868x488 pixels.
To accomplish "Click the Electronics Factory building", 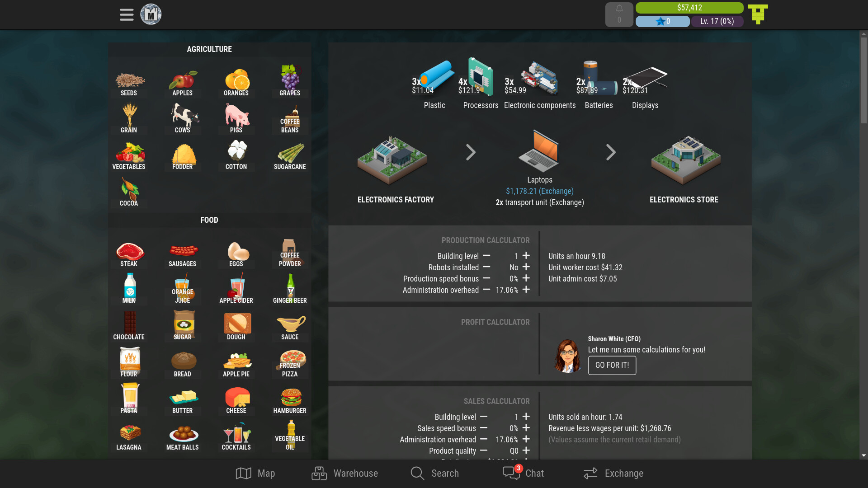I will (x=392, y=161).
